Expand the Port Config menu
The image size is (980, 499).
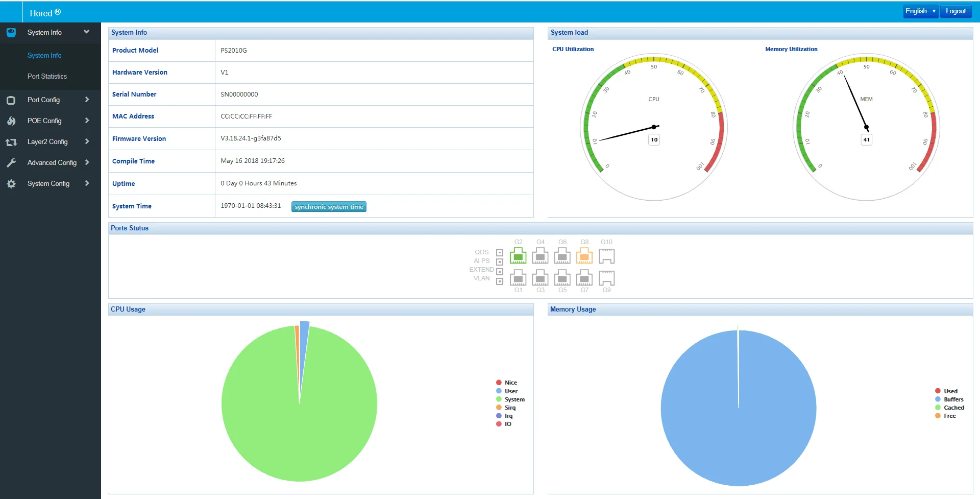pyautogui.click(x=51, y=100)
